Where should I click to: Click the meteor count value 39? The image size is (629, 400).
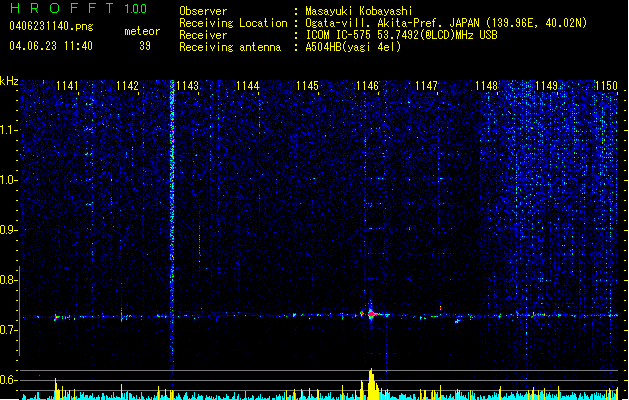pos(145,46)
